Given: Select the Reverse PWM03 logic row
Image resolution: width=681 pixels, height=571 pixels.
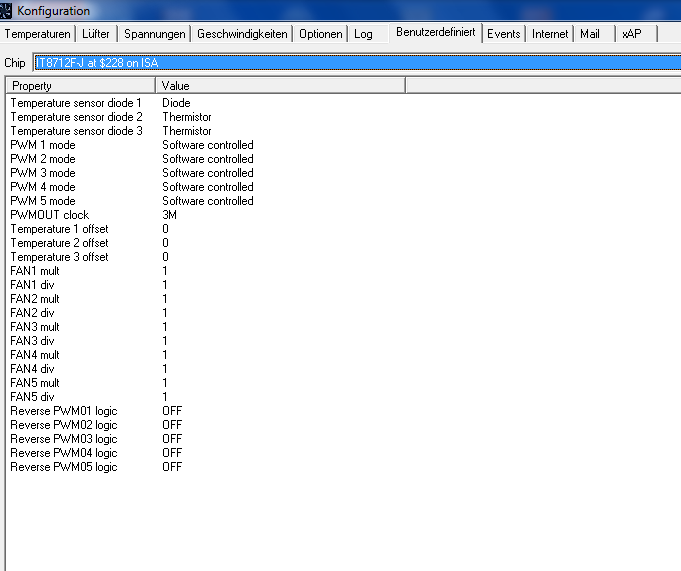Looking at the screenshot, I should [64, 439].
